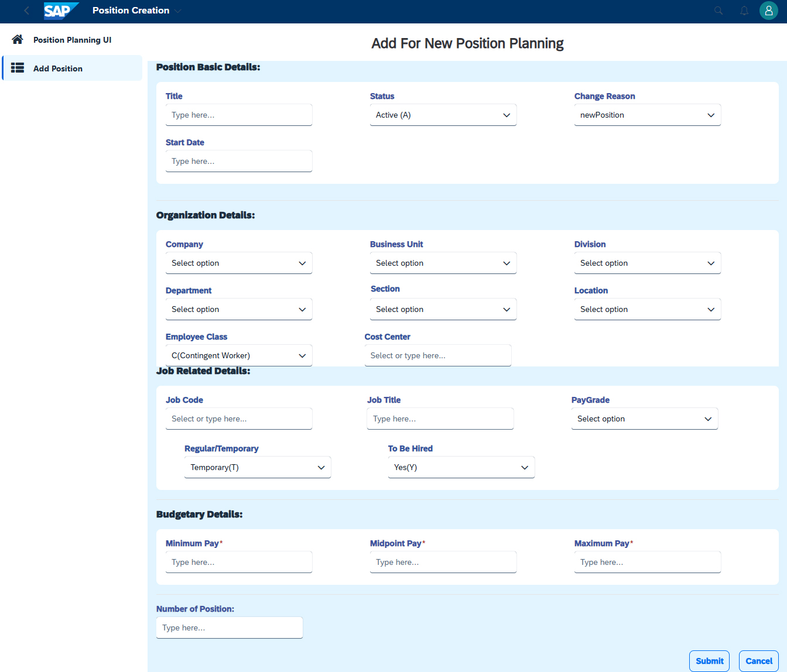Open the PayGrade dropdown
This screenshot has width=787, height=672.
pyautogui.click(x=644, y=419)
